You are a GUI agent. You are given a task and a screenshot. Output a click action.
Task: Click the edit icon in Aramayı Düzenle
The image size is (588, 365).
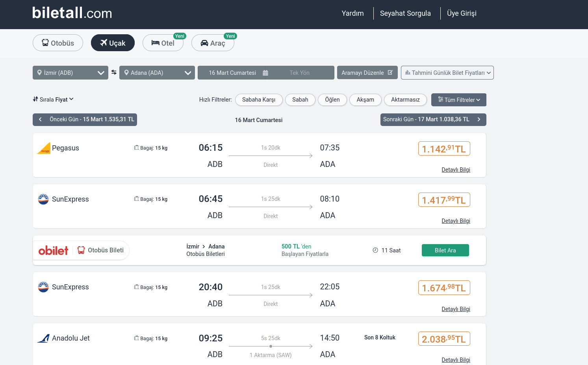(x=390, y=72)
